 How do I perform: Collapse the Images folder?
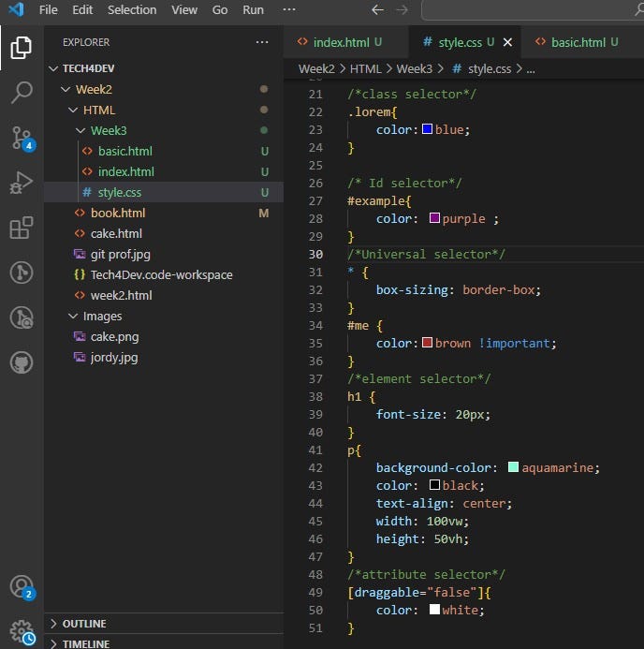[x=73, y=316]
